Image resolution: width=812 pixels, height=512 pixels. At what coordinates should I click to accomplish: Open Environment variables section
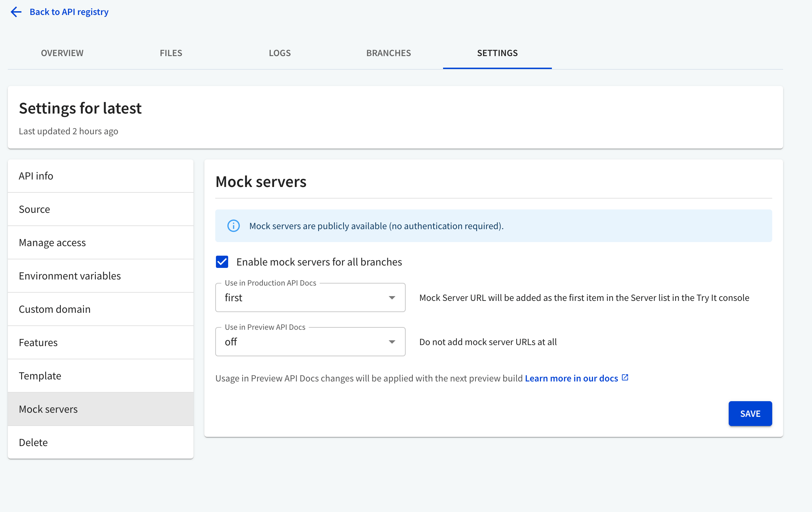pyautogui.click(x=101, y=276)
